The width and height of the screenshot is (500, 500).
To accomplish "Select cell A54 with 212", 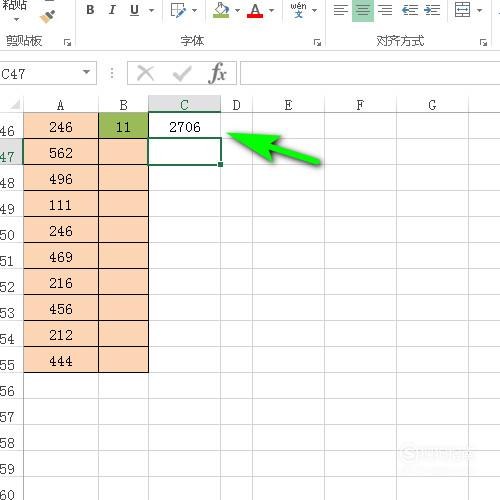I will pos(61,334).
